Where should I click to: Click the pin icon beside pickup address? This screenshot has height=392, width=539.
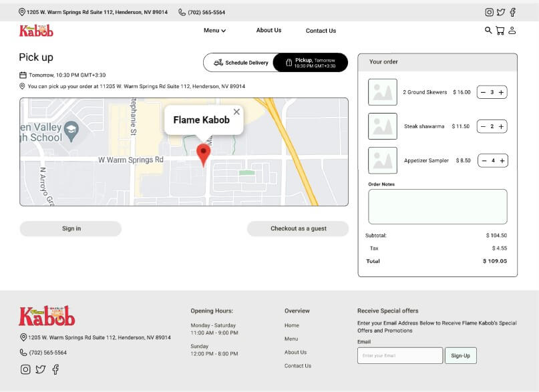point(22,86)
